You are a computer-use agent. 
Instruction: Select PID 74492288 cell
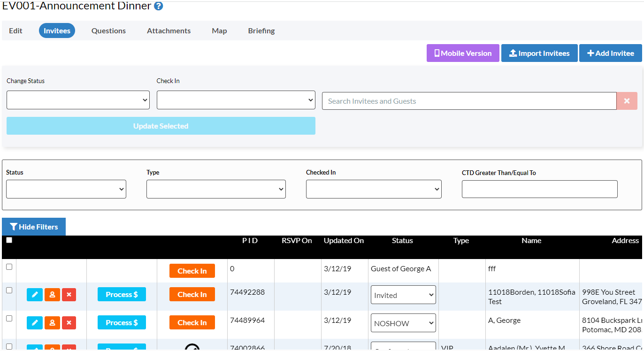(x=247, y=292)
